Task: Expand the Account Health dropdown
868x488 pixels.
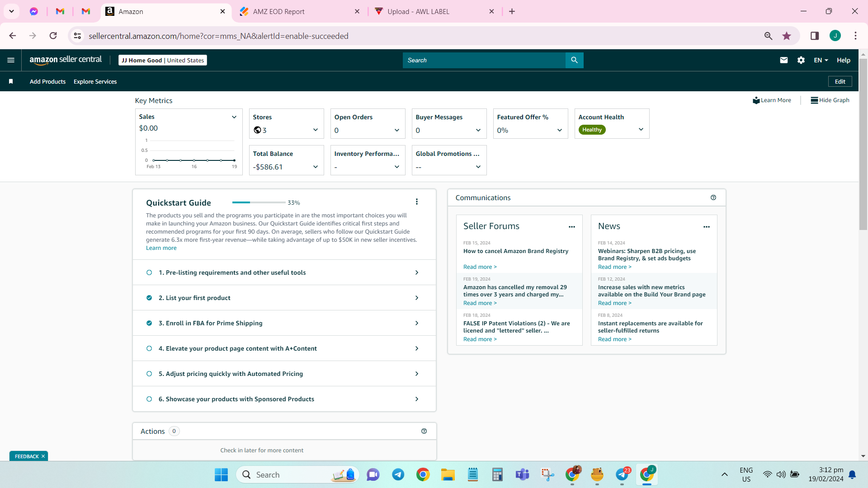Action: click(x=641, y=129)
